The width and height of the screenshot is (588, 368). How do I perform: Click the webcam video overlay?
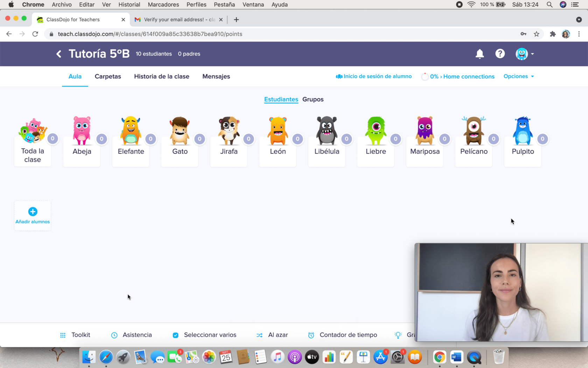pyautogui.click(x=501, y=292)
